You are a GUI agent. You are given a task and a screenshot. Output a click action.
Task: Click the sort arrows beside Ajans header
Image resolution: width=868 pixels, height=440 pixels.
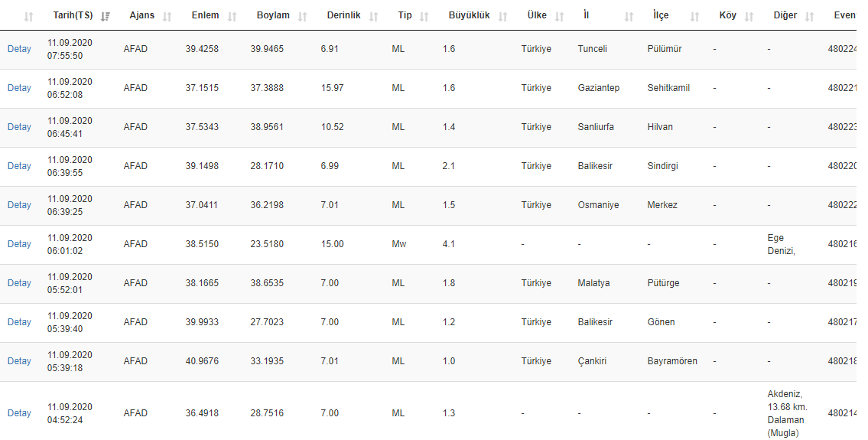pos(167,16)
